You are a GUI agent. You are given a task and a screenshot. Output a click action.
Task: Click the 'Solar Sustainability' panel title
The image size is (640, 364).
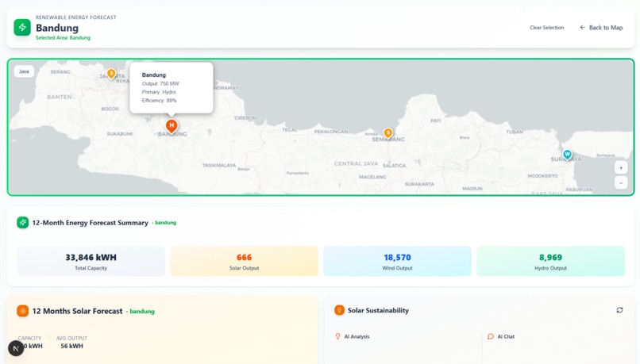coord(378,310)
